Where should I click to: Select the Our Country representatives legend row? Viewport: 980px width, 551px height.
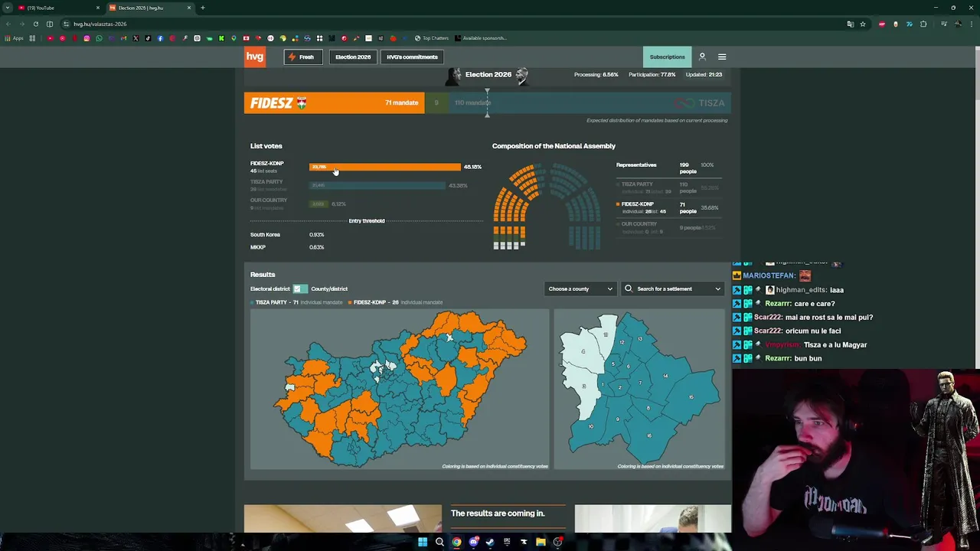(x=668, y=227)
